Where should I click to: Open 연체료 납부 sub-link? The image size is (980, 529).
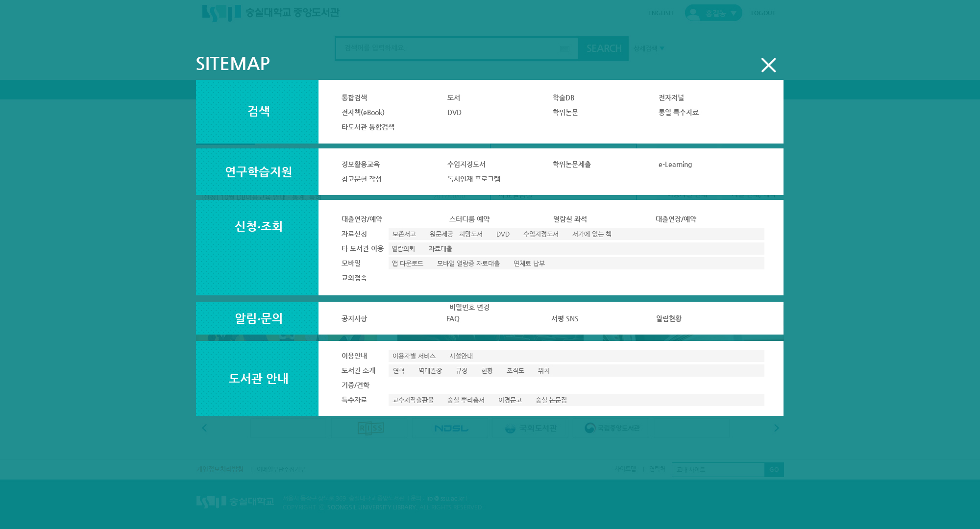pyautogui.click(x=529, y=264)
